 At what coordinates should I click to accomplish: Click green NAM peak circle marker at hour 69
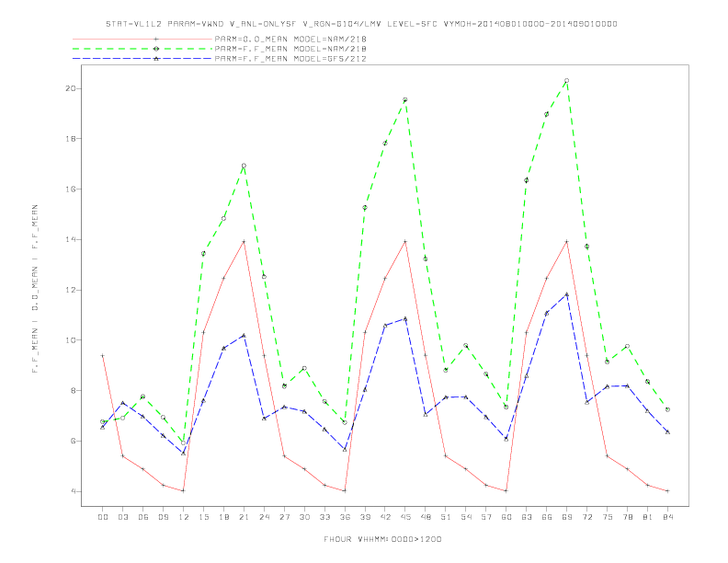click(x=567, y=80)
